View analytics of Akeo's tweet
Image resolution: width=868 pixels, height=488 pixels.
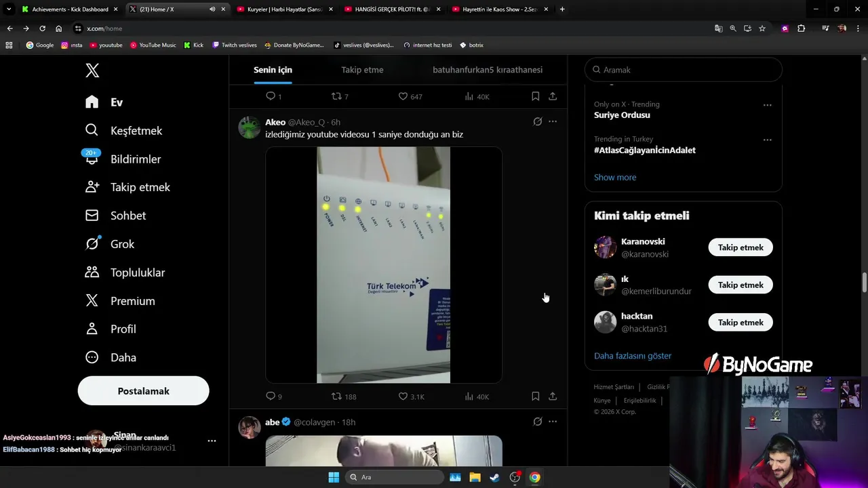(477, 396)
